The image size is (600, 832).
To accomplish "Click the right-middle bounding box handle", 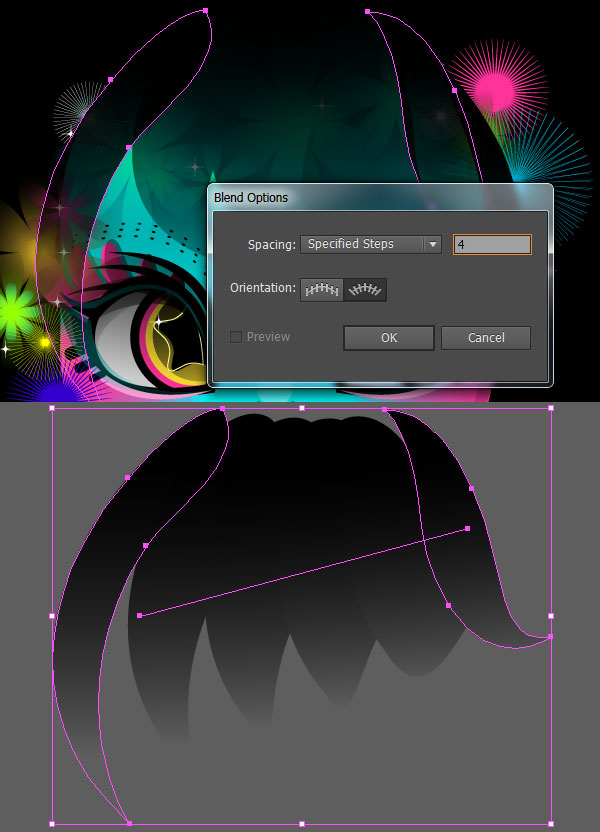I will click(551, 616).
